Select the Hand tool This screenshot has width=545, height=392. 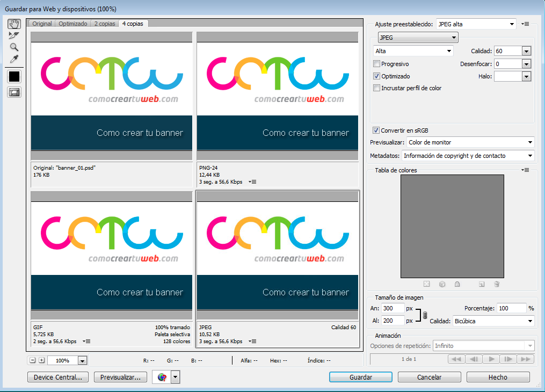pos(14,24)
